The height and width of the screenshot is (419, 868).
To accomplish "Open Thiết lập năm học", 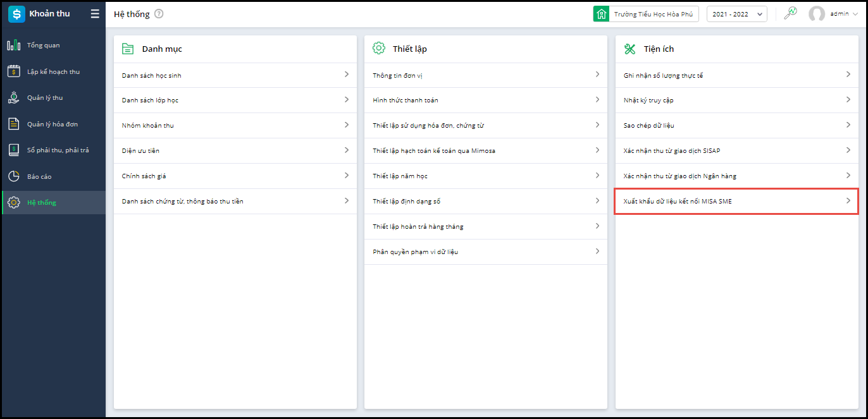I will 400,176.
